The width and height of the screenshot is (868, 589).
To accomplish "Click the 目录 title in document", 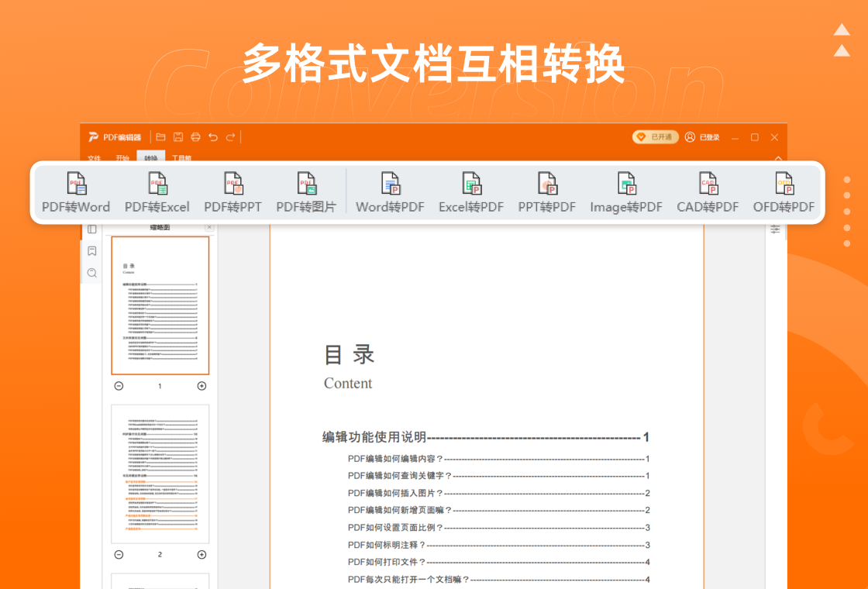I will coord(350,355).
